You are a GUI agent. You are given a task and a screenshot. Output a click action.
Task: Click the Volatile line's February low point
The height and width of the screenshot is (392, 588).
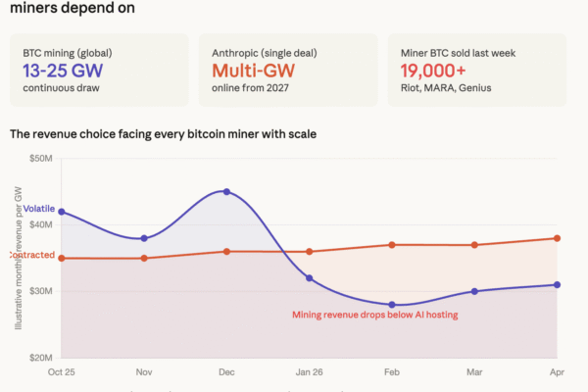coord(392,305)
